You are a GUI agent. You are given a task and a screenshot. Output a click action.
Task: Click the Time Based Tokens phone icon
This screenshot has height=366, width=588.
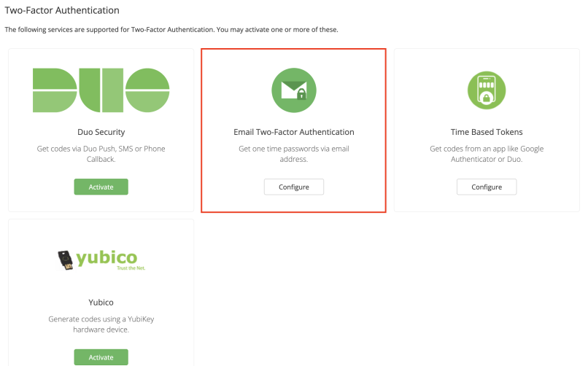pyautogui.click(x=487, y=90)
